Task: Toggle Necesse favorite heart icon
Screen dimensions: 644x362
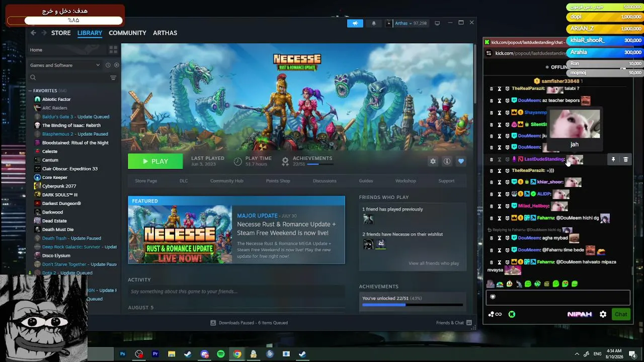Action: coord(461,161)
